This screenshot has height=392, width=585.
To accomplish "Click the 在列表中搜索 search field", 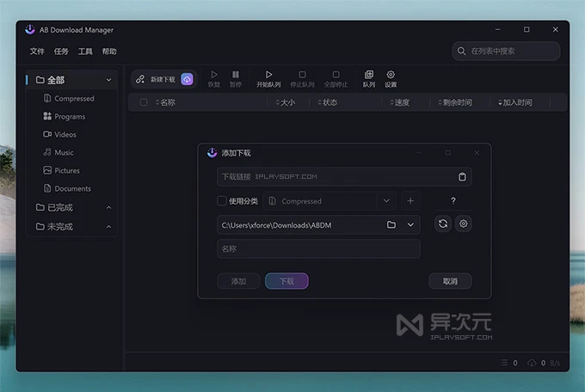I will [x=506, y=51].
